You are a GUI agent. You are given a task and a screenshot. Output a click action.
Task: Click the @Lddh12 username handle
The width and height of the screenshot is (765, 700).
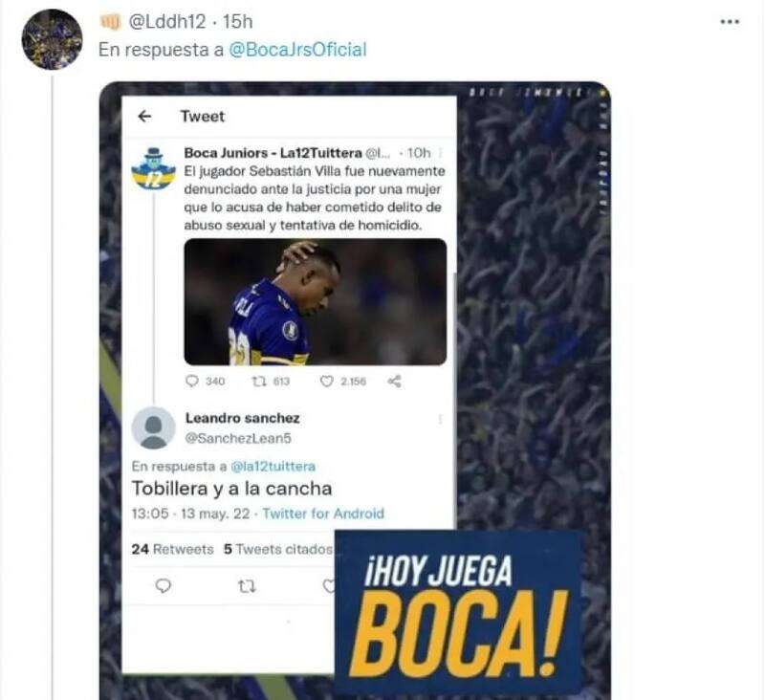(166, 22)
